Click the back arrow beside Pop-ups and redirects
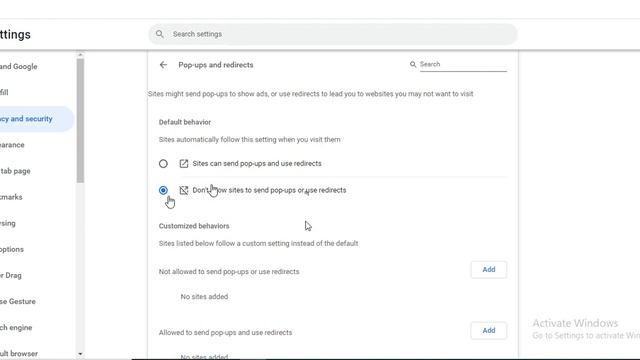The image size is (640, 360). 163,65
